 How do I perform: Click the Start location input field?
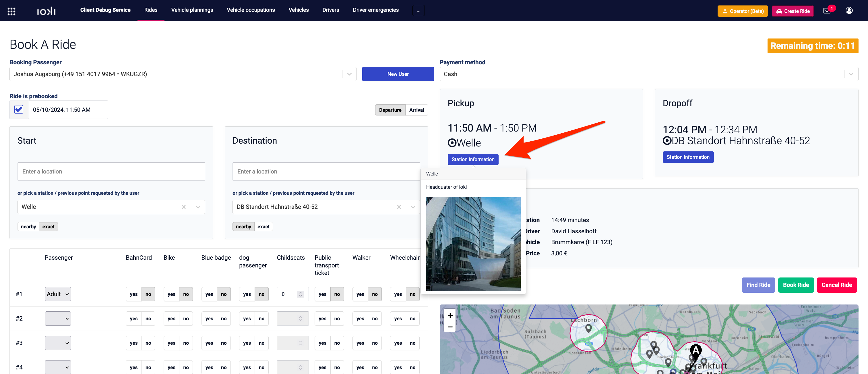click(x=111, y=172)
